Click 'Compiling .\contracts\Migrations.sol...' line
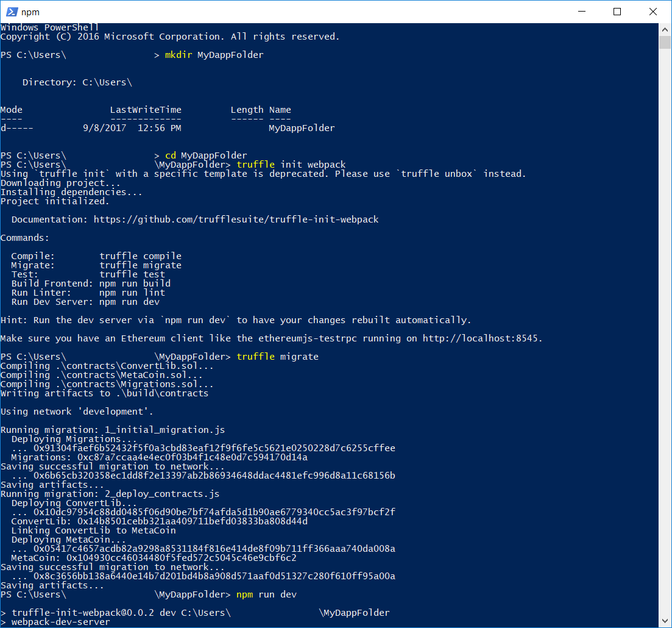The width and height of the screenshot is (672, 628). pos(107,384)
